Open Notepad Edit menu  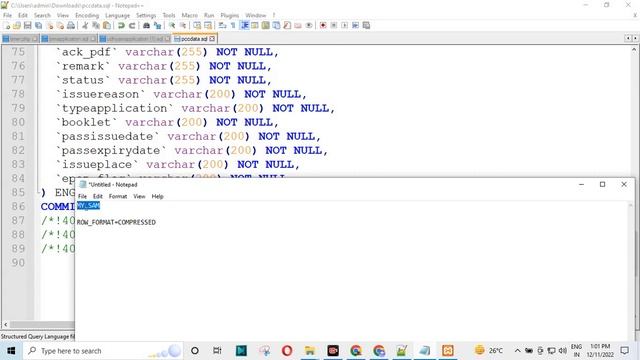pos(98,196)
